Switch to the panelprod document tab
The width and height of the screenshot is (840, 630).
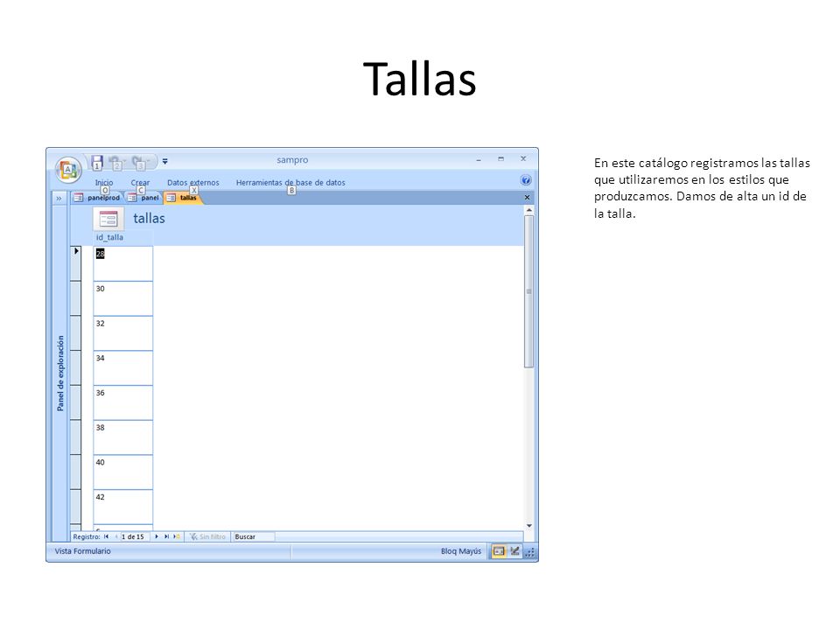coord(97,198)
